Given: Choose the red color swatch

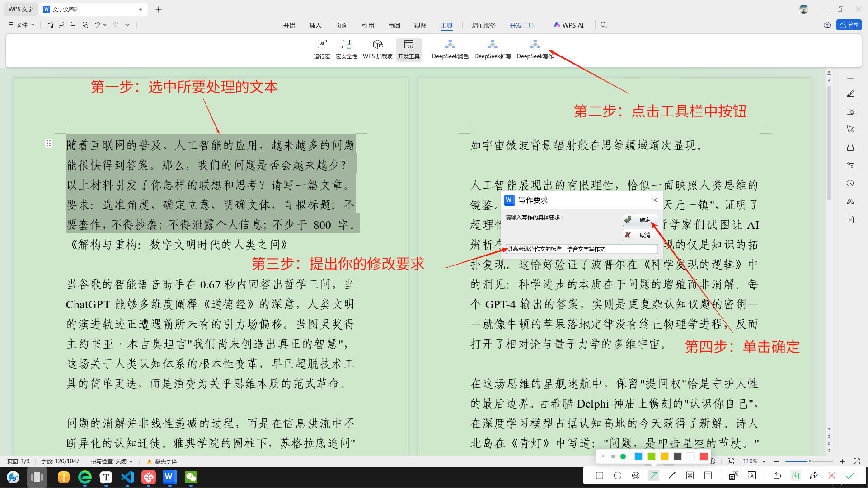Looking at the screenshot, I should point(704,457).
